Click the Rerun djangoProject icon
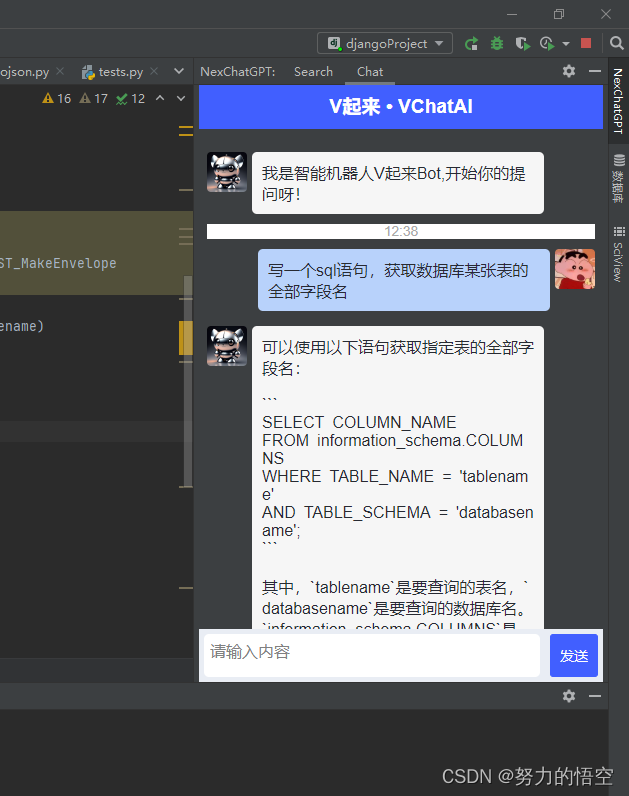Screen dimensions: 629x796 coord(472,44)
